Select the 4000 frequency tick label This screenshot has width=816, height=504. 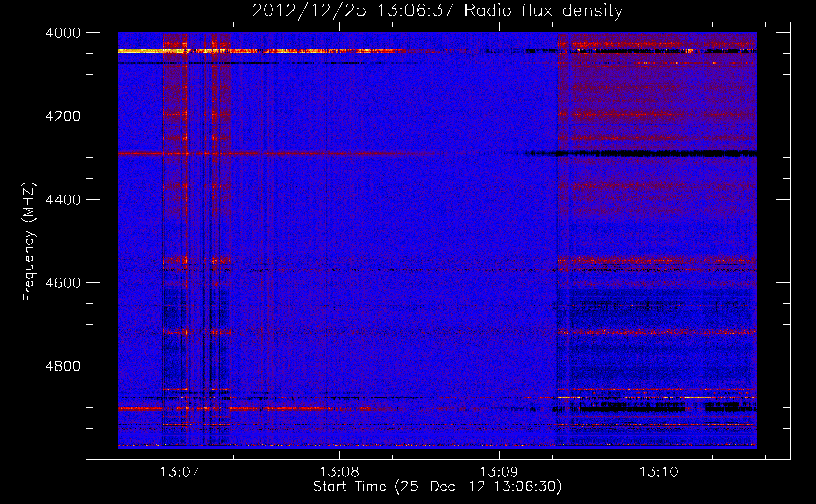tap(63, 33)
